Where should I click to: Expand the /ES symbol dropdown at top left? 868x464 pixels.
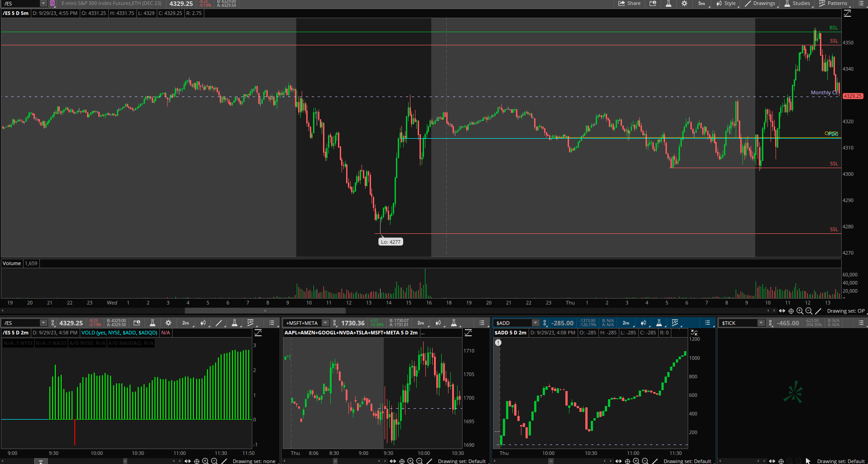tap(43, 4)
